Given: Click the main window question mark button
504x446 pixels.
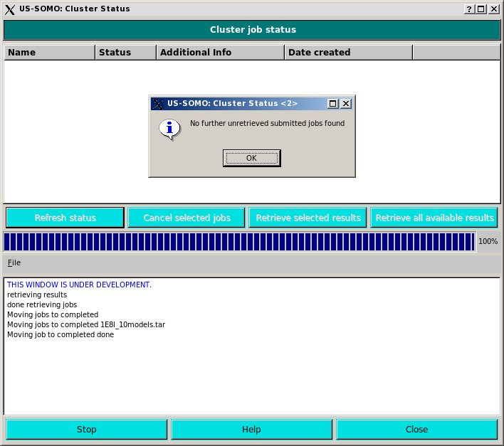Looking at the screenshot, I should (469, 9).
